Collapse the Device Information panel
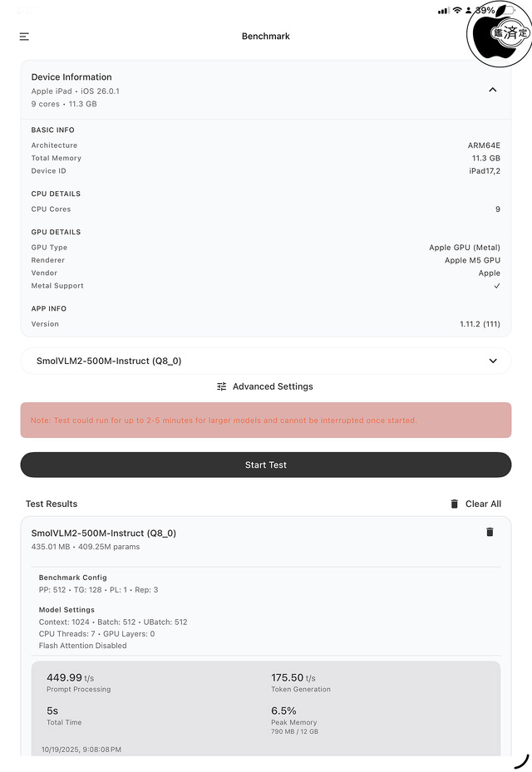532x772 pixels. coord(492,89)
